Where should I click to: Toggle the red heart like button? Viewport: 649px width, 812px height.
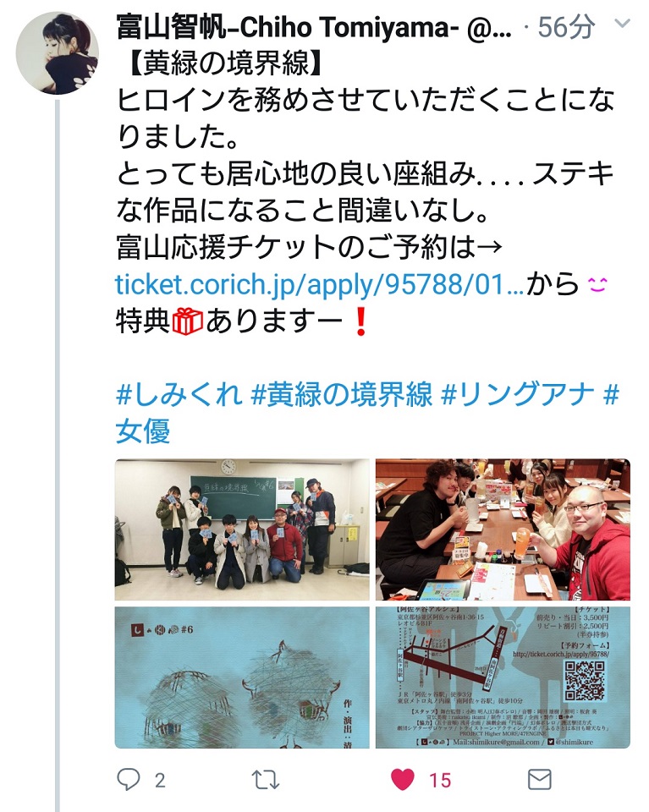(x=403, y=779)
